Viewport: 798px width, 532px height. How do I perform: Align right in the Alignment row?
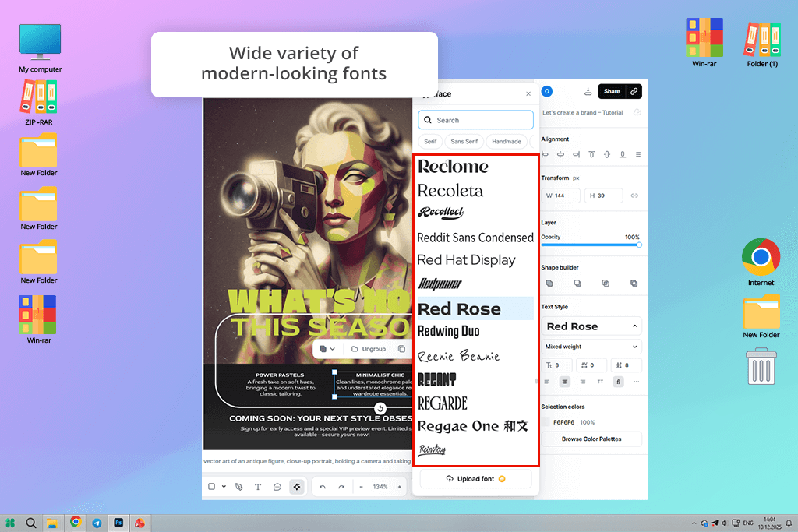coord(576,155)
